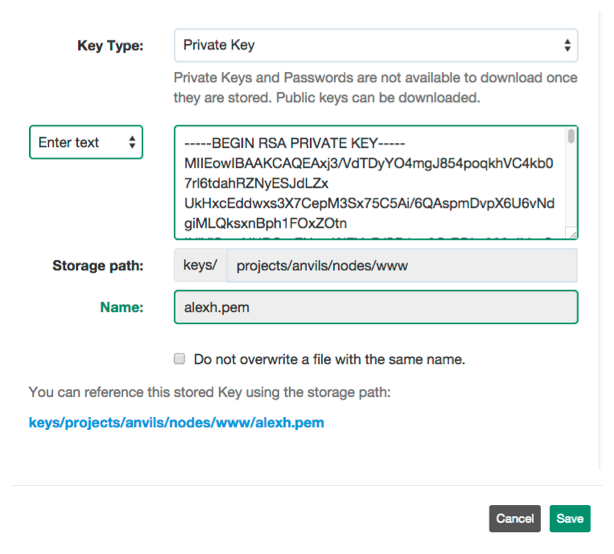The width and height of the screenshot is (614, 554).
Task: Click the 'Do not overwrite a file' label text
Action: [329, 358]
